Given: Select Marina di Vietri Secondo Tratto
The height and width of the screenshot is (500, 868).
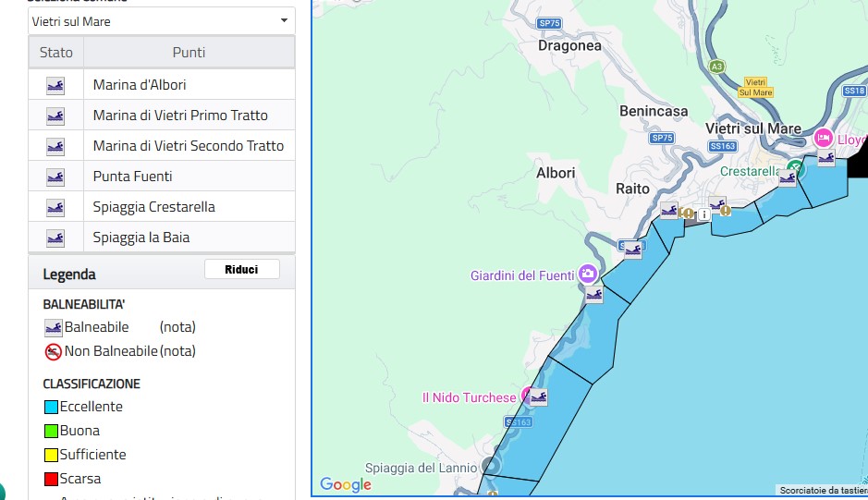Looking at the screenshot, I should coord(189,146).
